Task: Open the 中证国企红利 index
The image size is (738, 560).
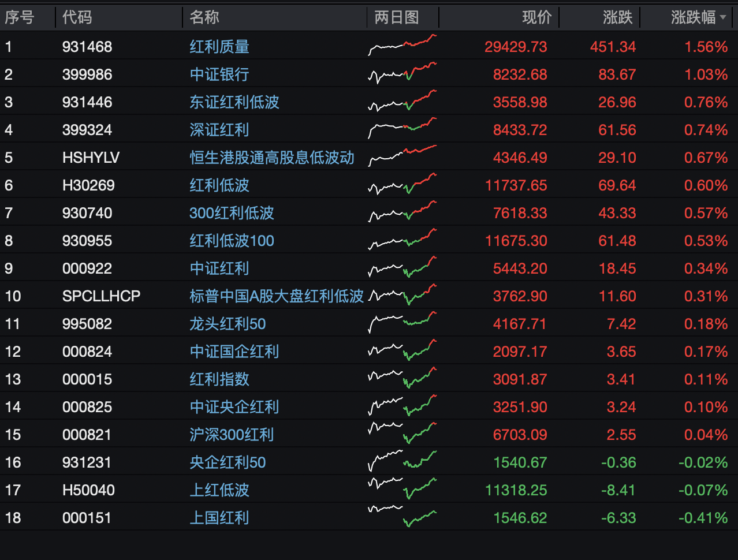Action: pyautogui.click(x=234, y=352)
